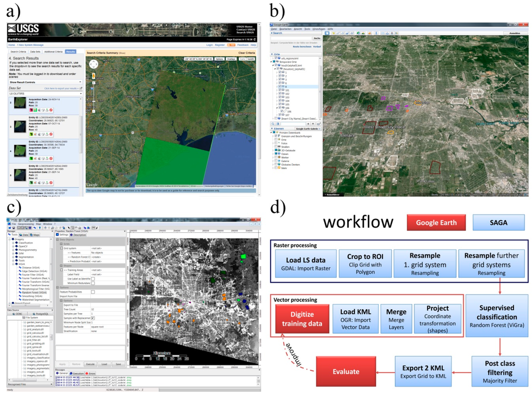Click the Google Earth search input field

click(x=291, y=38)
